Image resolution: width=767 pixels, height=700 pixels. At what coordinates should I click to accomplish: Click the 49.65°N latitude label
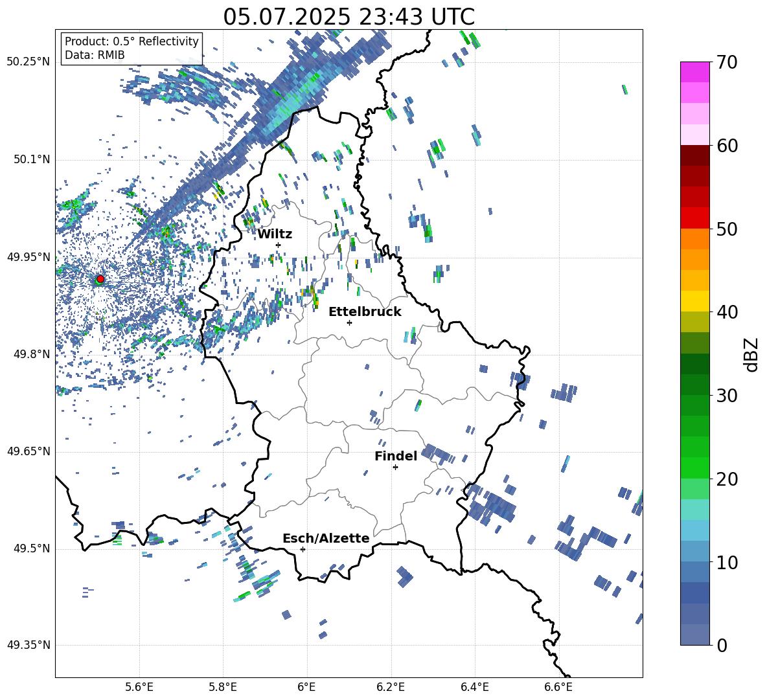pos(29,451)
